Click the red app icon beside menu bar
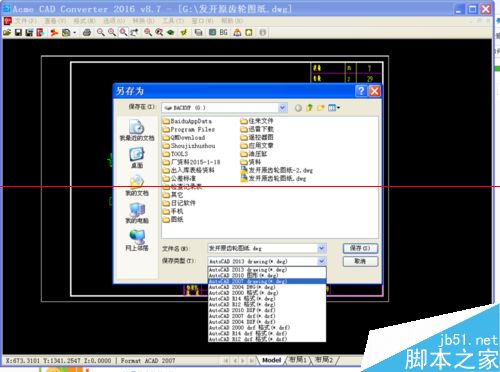 point(7,21)
